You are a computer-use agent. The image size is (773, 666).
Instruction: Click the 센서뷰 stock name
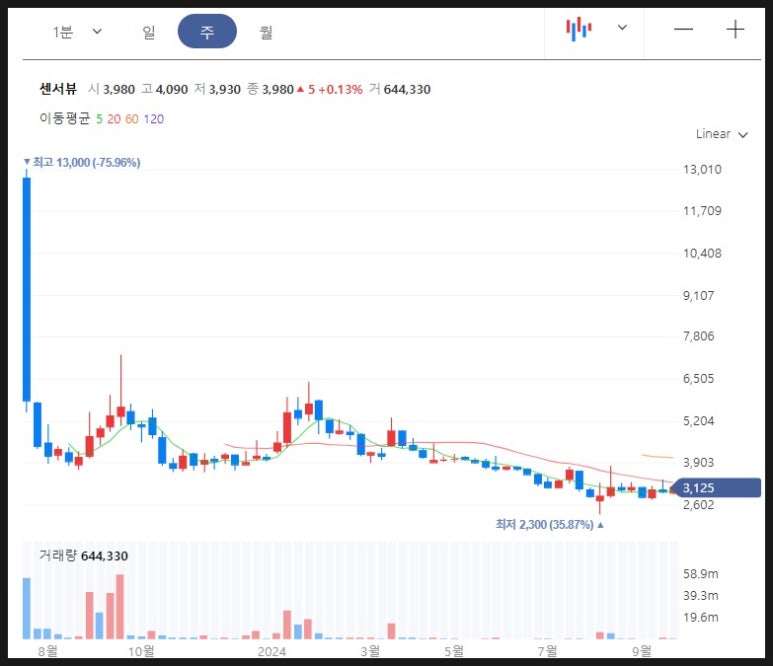tap(58, 89)
